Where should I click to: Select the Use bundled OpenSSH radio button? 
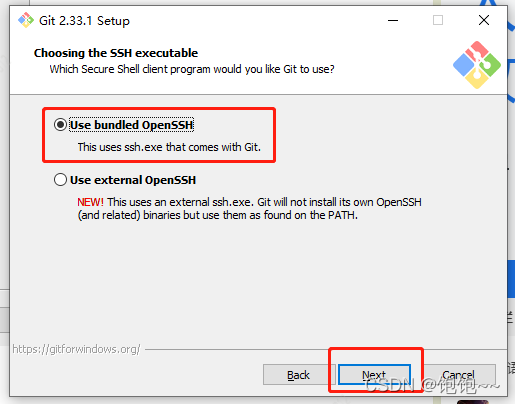tap(60, 125)
